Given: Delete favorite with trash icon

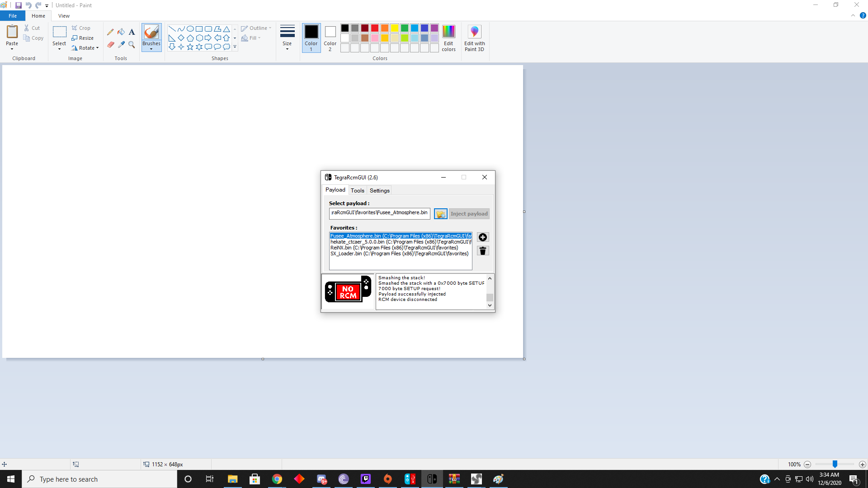Looking at the screenshot, I should pos(483,251).
